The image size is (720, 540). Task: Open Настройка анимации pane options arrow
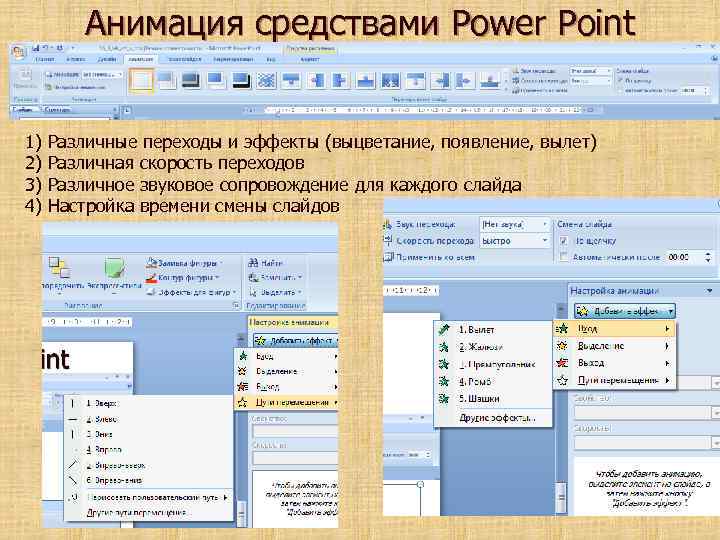pos(709,291)
